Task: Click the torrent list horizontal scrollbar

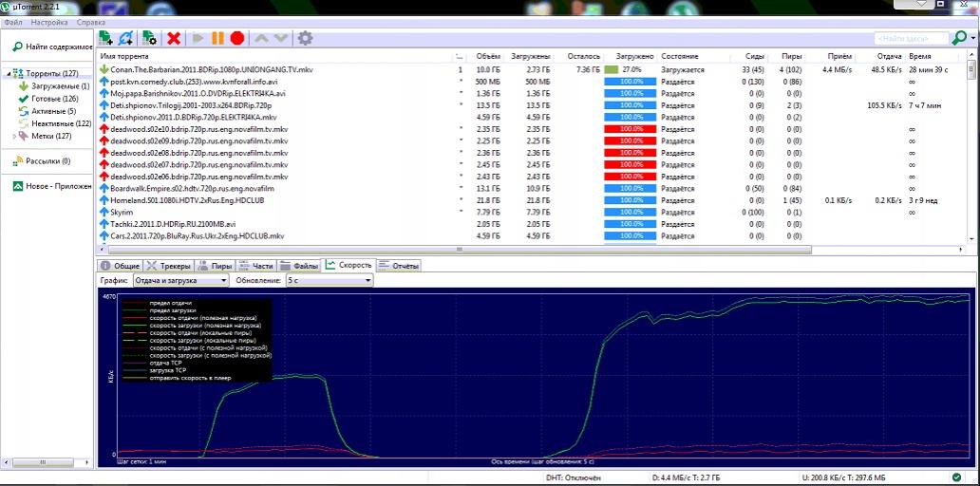Action: 459,250
